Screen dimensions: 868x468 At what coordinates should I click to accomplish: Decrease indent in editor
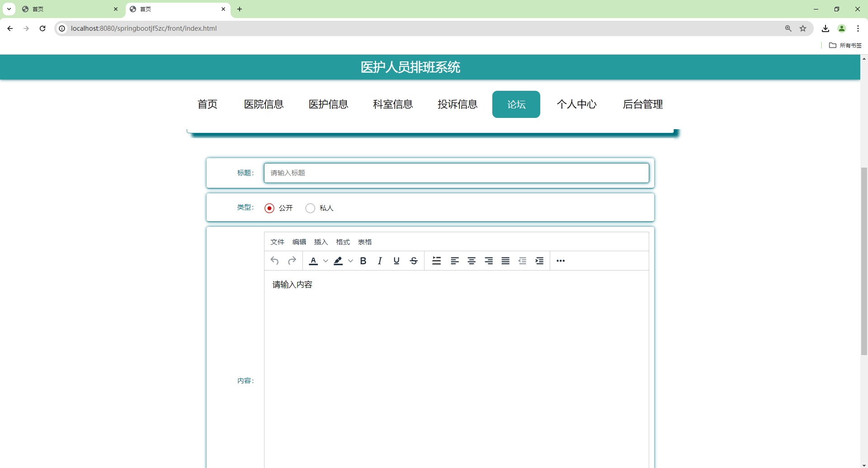click(x=523, y=261)
